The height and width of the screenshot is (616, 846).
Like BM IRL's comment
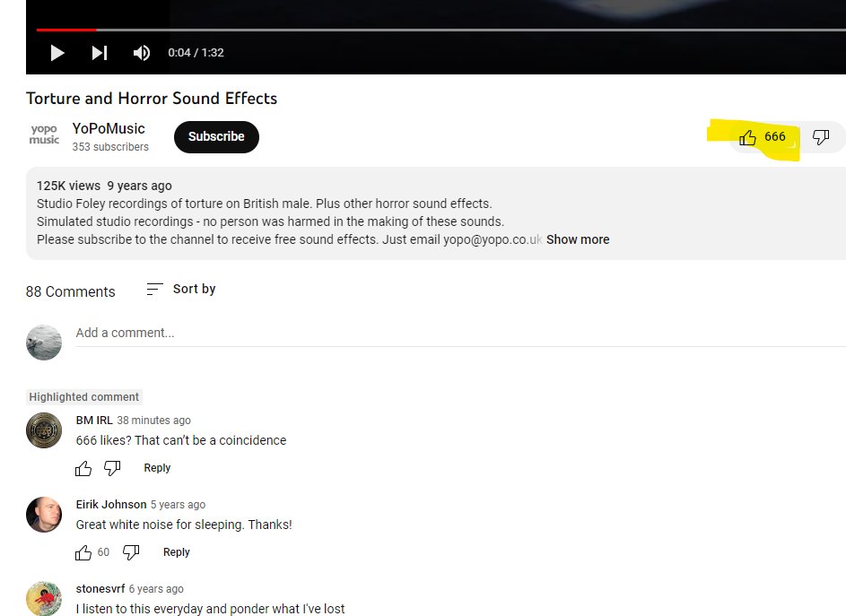83,468
